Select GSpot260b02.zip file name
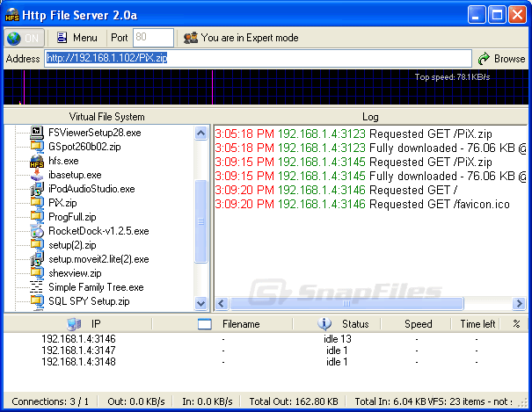Image resolution: width=532 pixels, height=412 pixels. click(84, 147)
